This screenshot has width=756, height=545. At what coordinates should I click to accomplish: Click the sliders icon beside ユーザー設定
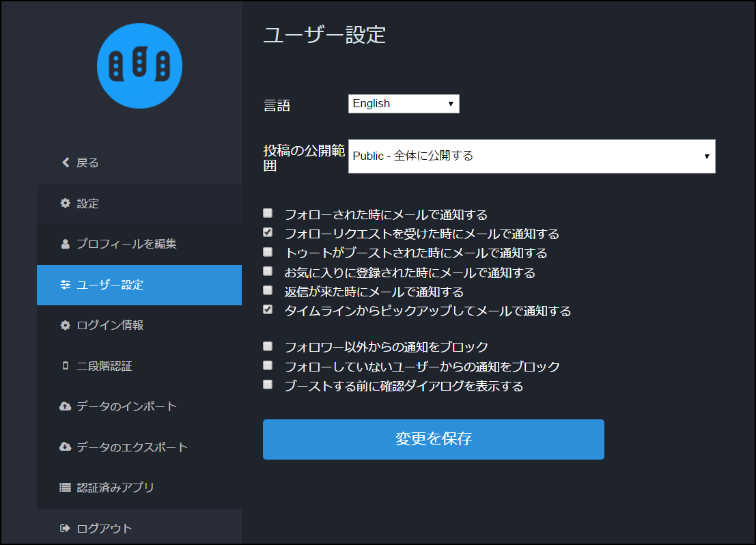[x=66, y=285]
